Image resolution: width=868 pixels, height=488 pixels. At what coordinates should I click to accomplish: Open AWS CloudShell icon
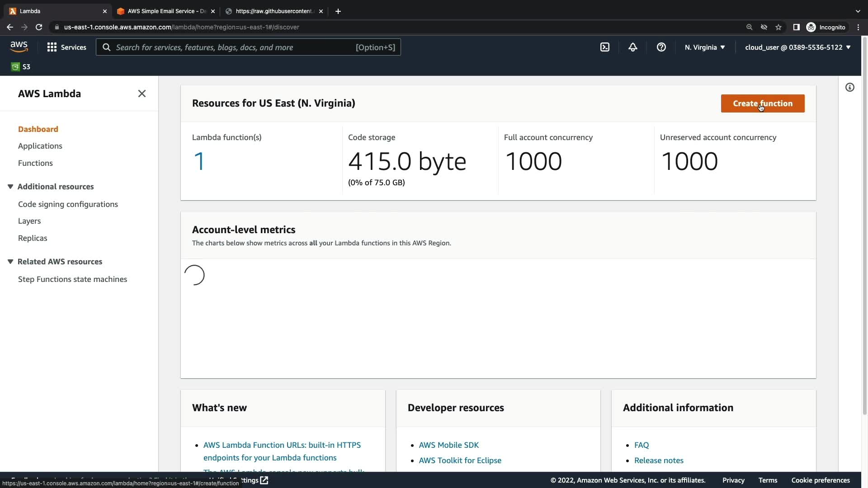(x=605, y=47)
